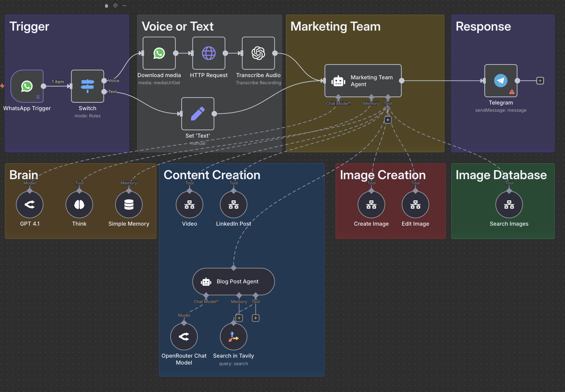Click the Text output of the Switch node
This screenshot has width=565, height=392.
[104, 91]
